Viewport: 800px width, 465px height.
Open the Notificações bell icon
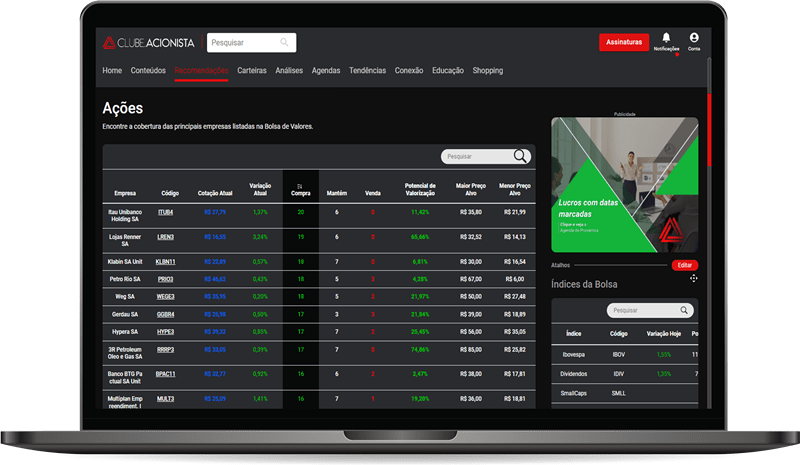click(666, 38)
